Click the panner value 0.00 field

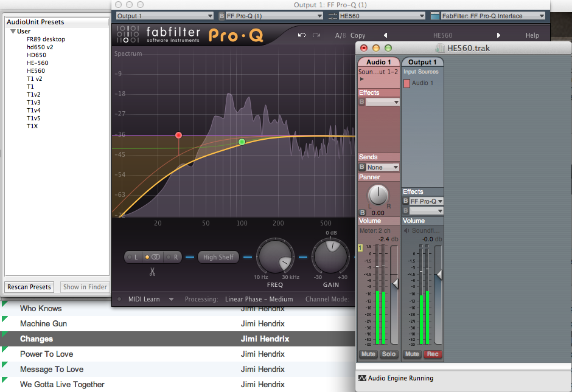pos(378,213)
